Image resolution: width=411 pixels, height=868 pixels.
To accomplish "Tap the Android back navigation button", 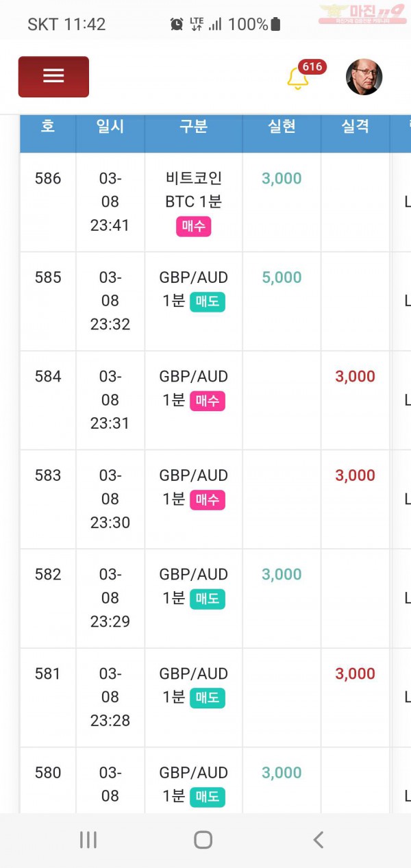I will (x=317, y=840).
